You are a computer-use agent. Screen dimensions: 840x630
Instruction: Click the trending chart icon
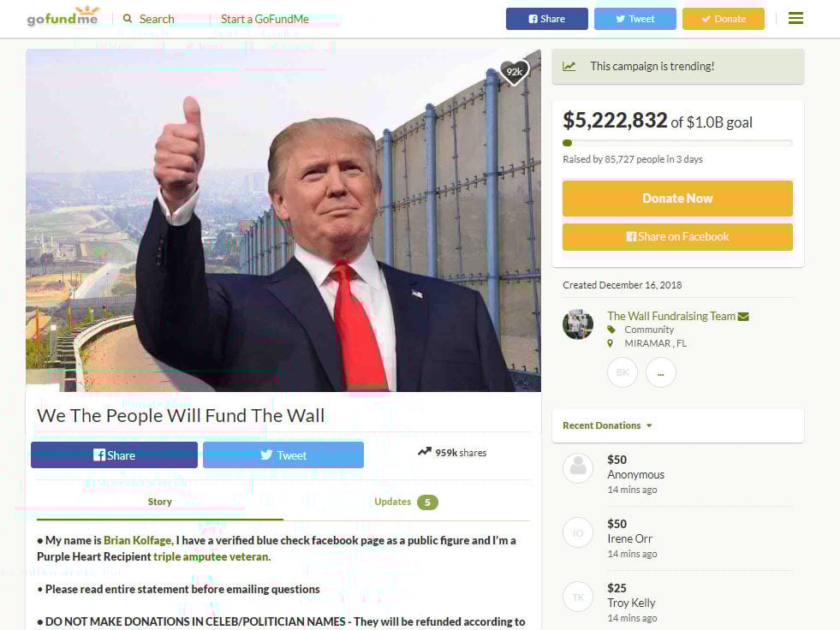pos(569,67)
